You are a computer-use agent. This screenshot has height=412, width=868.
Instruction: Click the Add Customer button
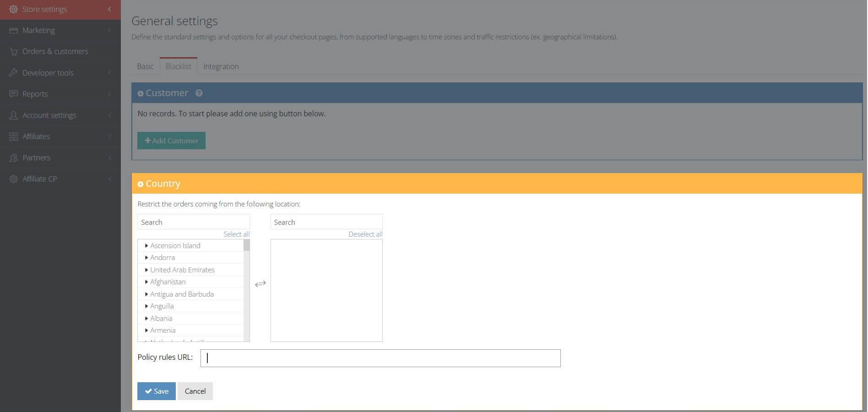click(171, 141)
